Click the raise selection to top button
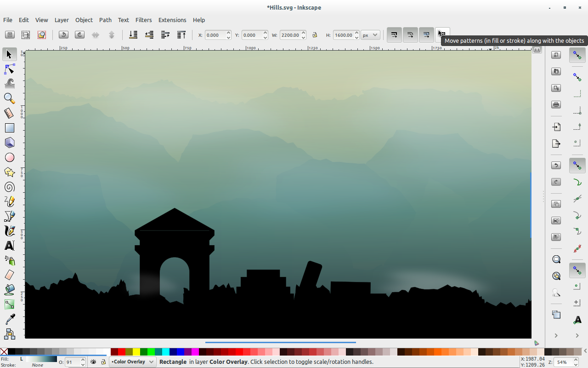 181,34
